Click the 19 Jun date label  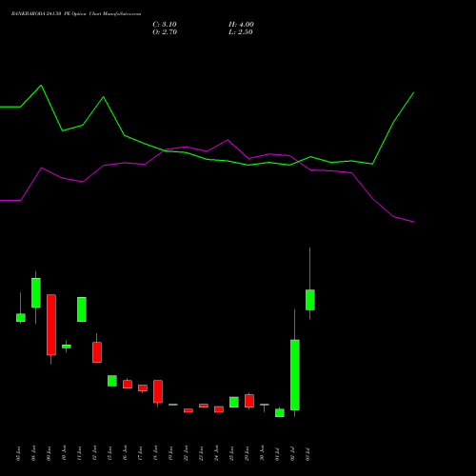coord(171,453)
